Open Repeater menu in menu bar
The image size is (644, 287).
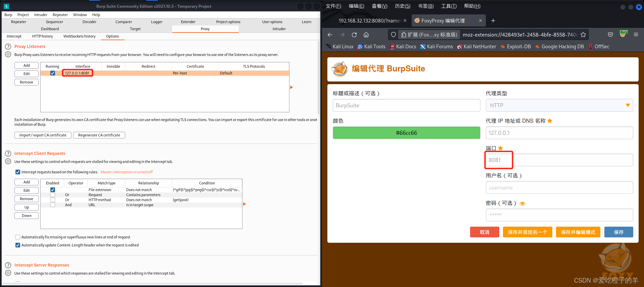(x=60, y=15)
